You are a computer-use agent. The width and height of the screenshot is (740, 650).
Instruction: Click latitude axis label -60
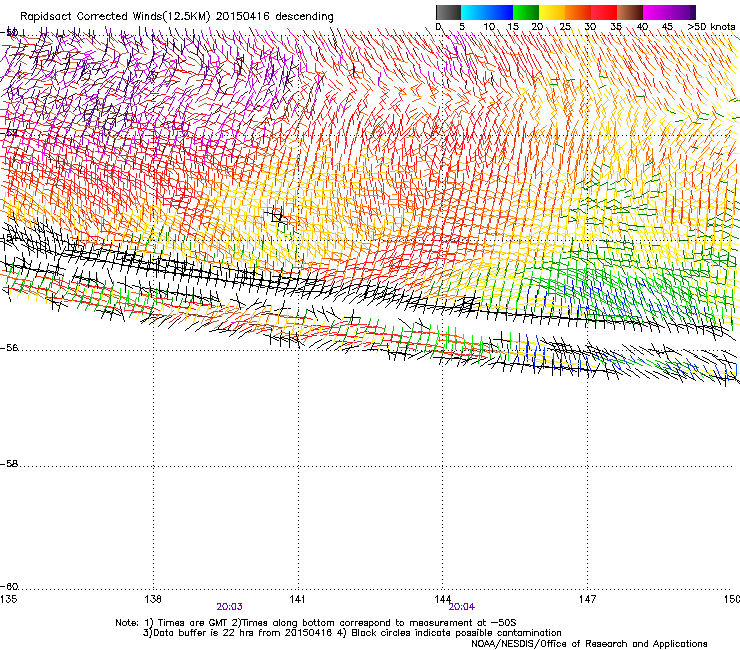[x=9, y=587]
